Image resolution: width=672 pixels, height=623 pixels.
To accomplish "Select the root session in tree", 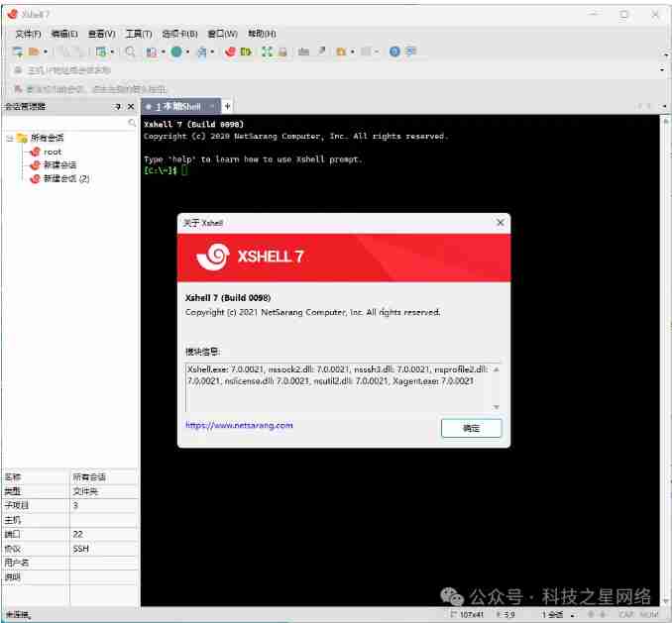I will click(53, 152).
